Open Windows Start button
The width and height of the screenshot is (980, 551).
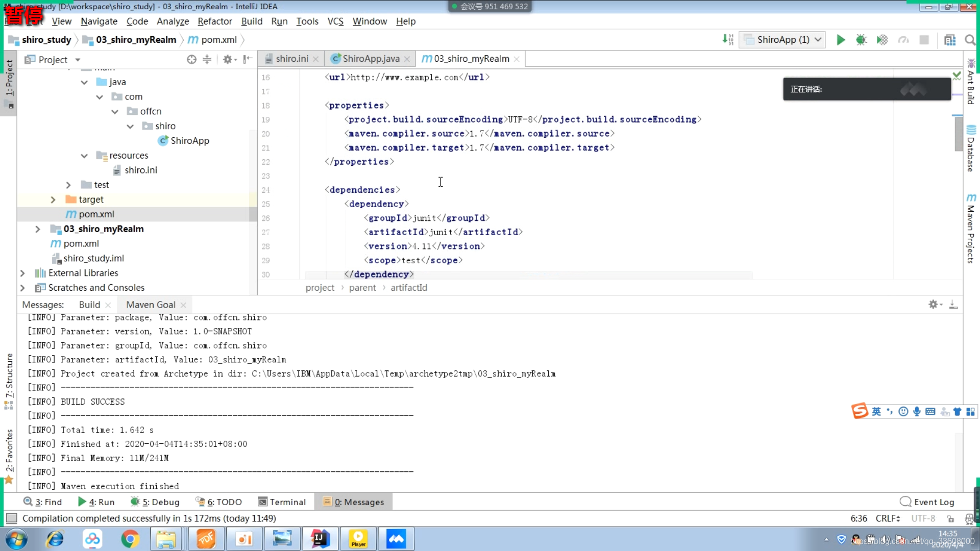pos(16,539)
